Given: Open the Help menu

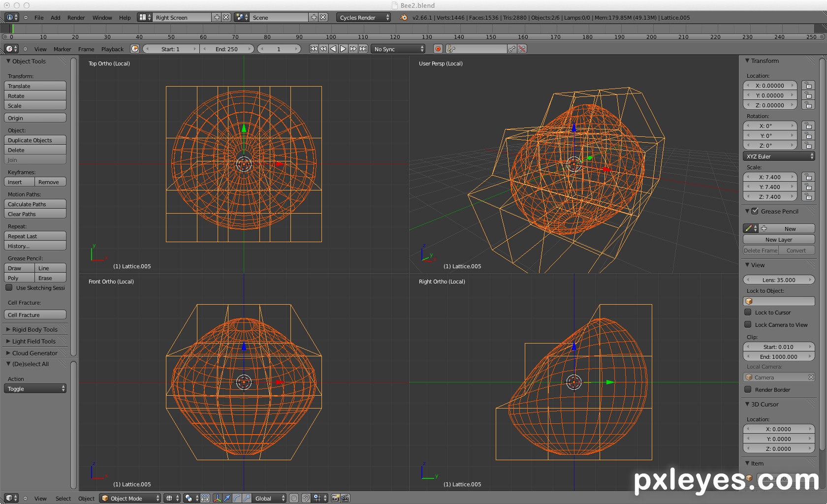Looking at the screenshot, I should tap(125, 17).
